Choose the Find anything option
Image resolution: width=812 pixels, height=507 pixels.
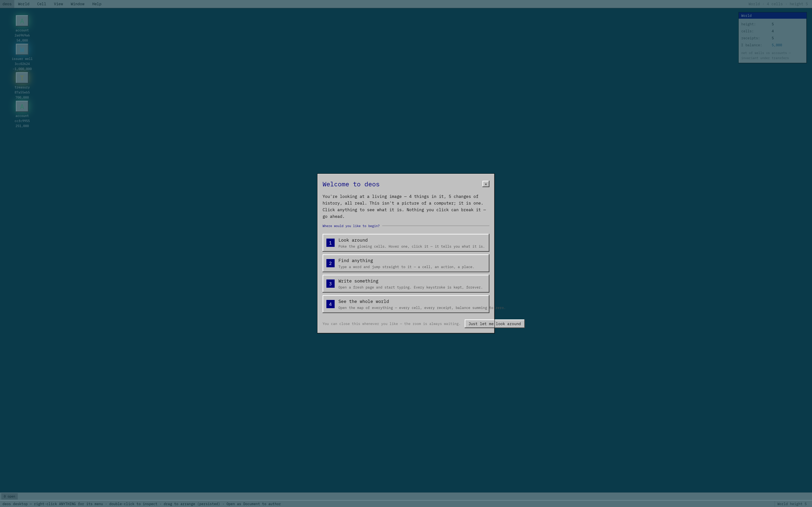coord(406,263)
